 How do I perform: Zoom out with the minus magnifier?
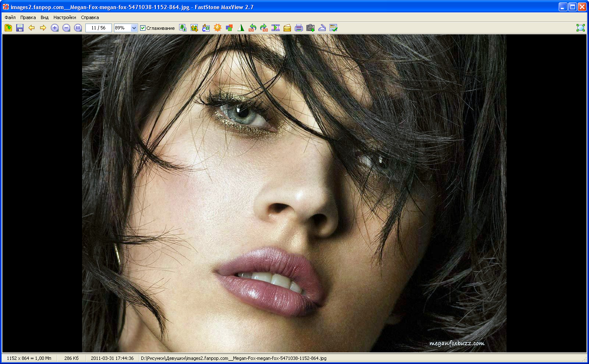[x=66, y=28]
